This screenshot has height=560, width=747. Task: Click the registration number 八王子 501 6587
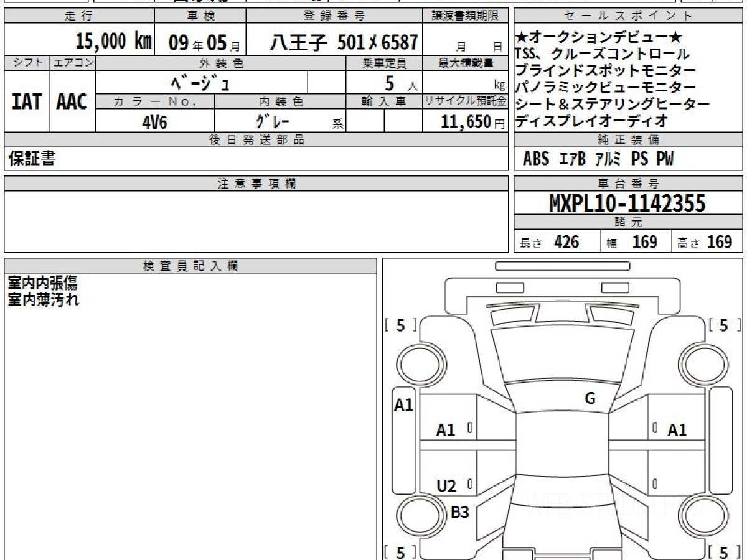point(343,42)
